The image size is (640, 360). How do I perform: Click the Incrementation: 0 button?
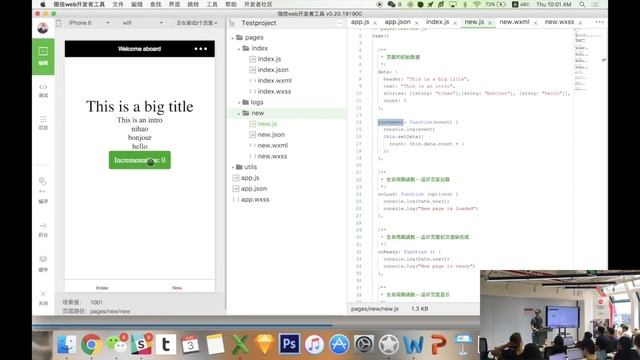(140, 160)
